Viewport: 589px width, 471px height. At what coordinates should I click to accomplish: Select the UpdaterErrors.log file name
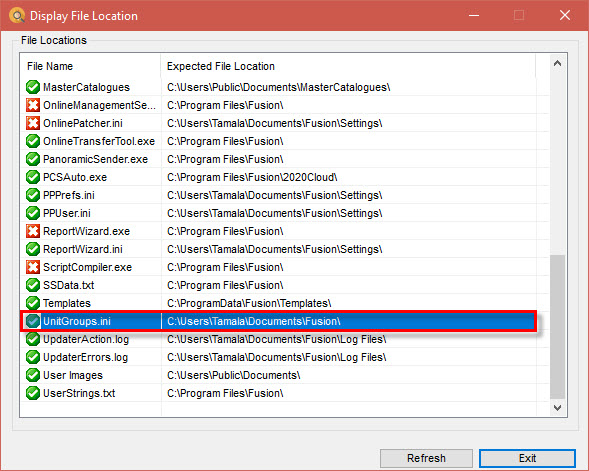pyautogui.click(x=86, y=357)
